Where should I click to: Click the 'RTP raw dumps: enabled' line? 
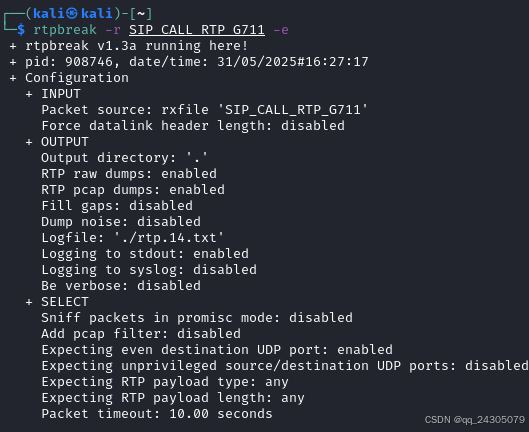tap(129, 174)
